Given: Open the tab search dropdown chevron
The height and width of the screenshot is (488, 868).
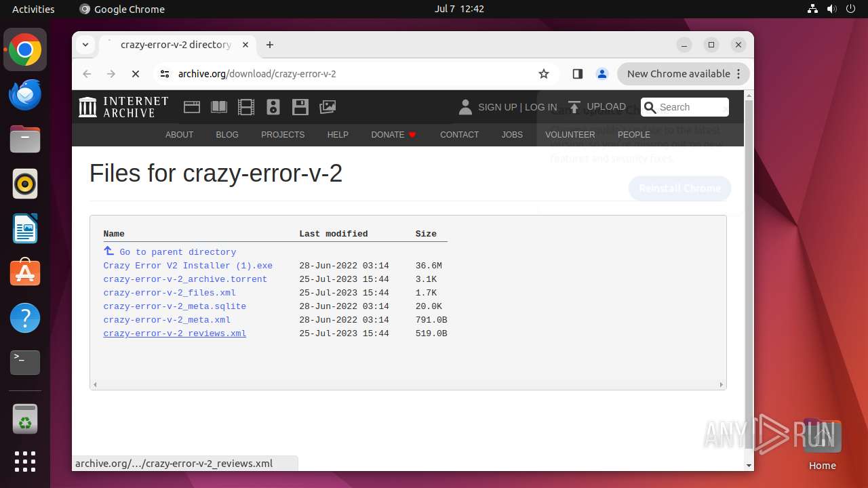Looking at the screenshot, I should (x=85, y=45).
